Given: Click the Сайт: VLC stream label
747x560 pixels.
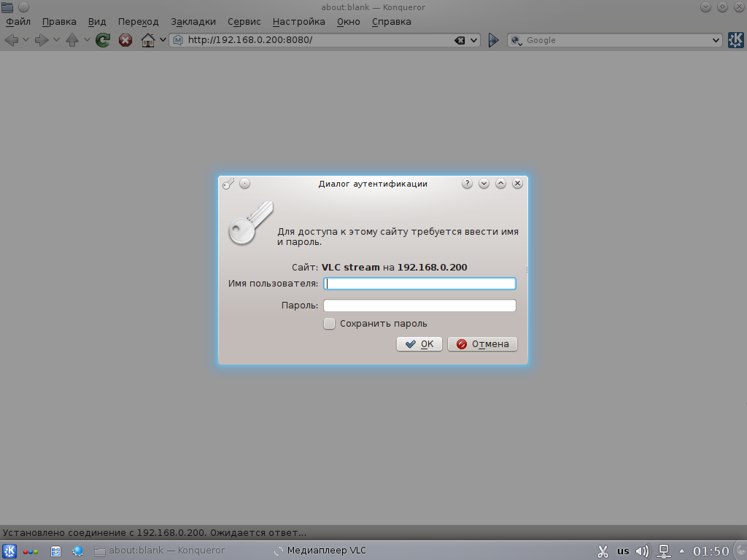Looking at the screenshot, I should [x=379, y=268].
